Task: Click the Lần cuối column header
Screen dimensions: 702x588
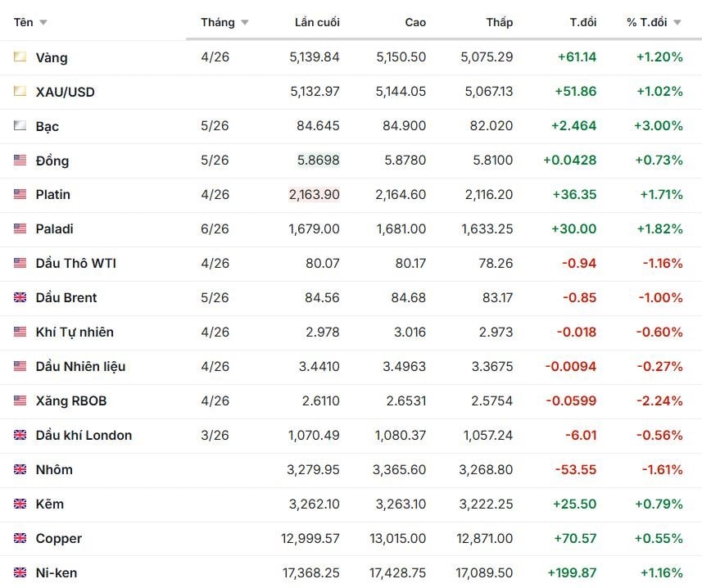Action: (317, 22)
